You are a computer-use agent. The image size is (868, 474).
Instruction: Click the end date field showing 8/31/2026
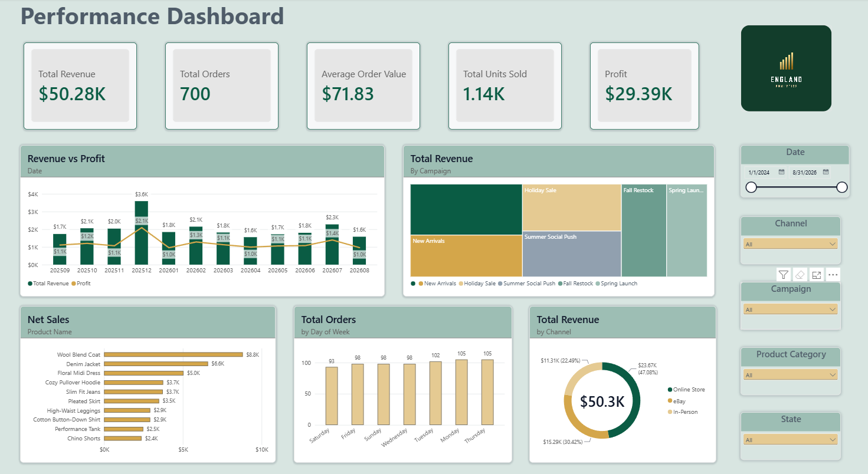point(805,172)
